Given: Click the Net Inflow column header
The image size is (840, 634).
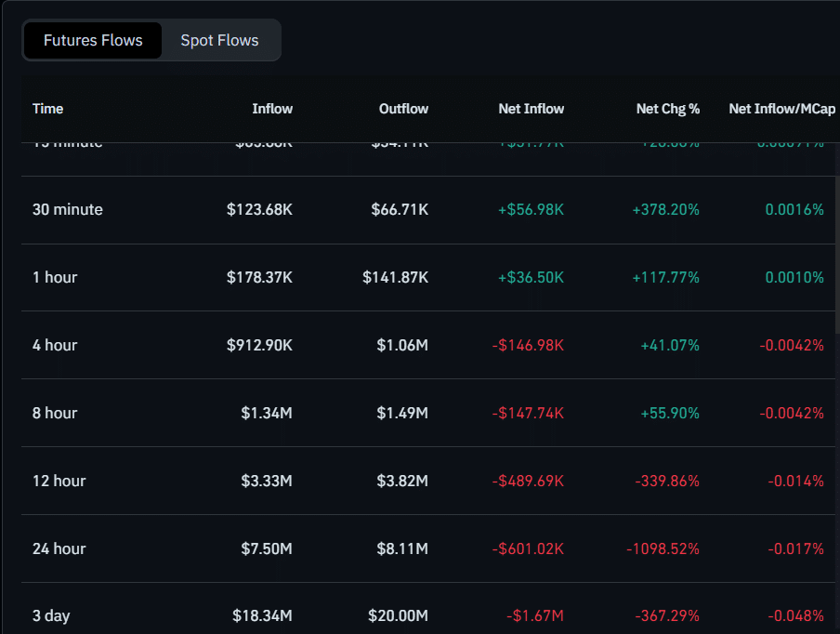Looking at the screenshot, I should tap(532, 108).
